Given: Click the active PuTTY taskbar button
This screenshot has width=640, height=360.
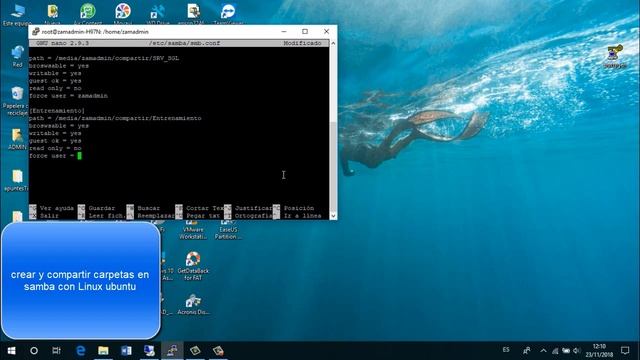Looking at the screenshot, I should (172, 351).
